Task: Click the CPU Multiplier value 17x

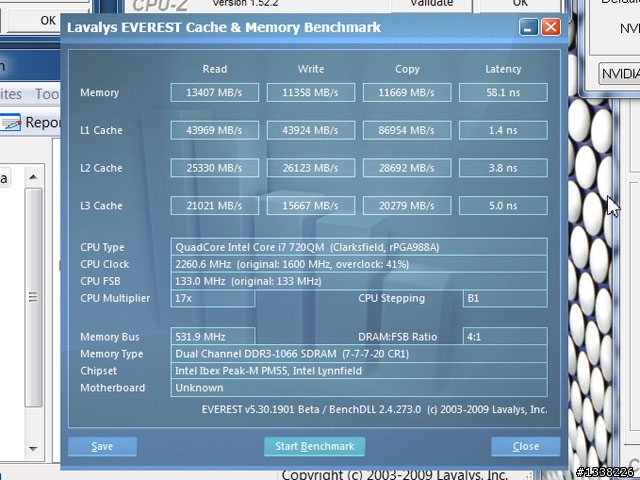Action: coord(213,298)
